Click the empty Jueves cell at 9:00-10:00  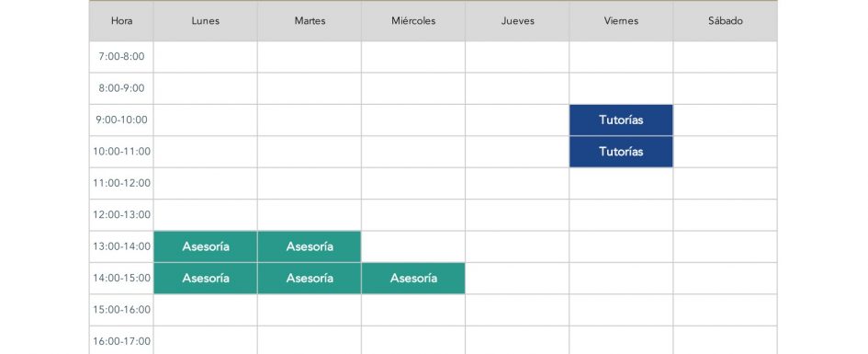[518, 120]
